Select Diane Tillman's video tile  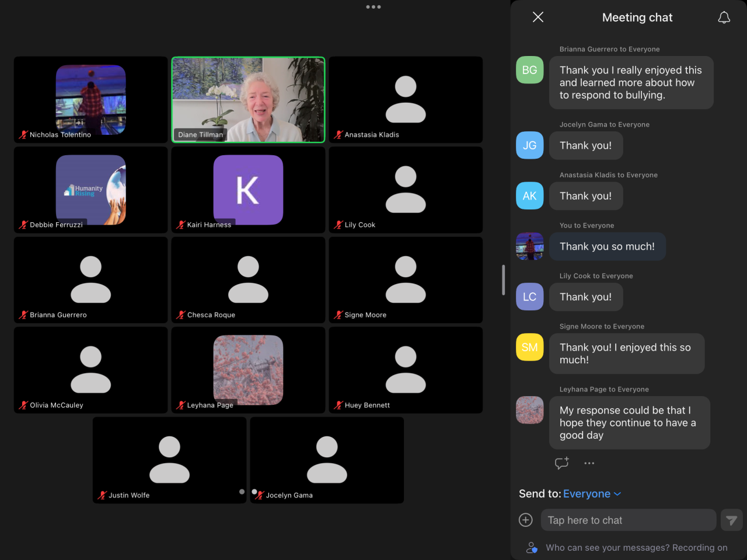pos(248,99)
